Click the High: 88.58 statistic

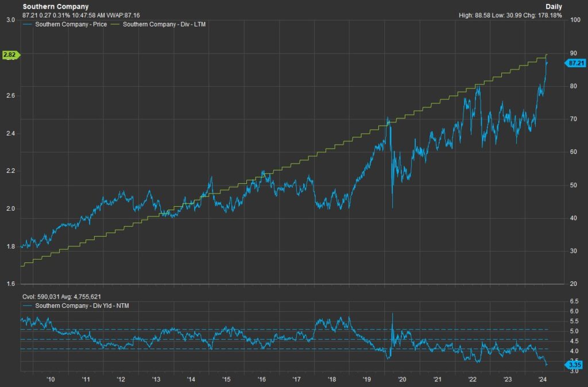[x=474, y=16]
